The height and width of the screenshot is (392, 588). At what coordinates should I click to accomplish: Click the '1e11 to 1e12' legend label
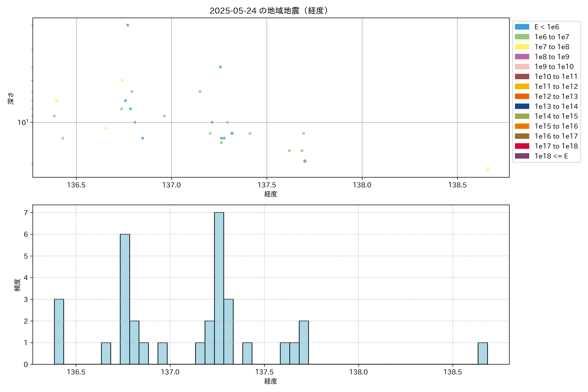click(556, 87)
